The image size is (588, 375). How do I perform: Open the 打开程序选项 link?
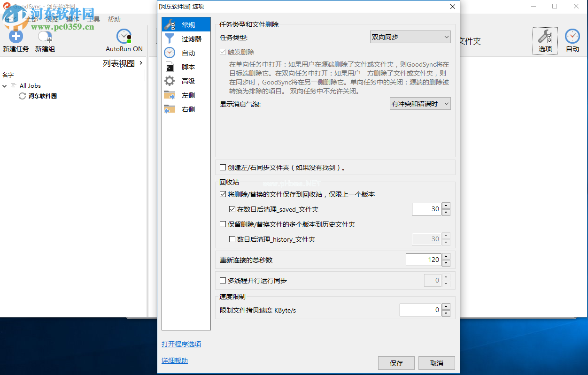(181, 344)
